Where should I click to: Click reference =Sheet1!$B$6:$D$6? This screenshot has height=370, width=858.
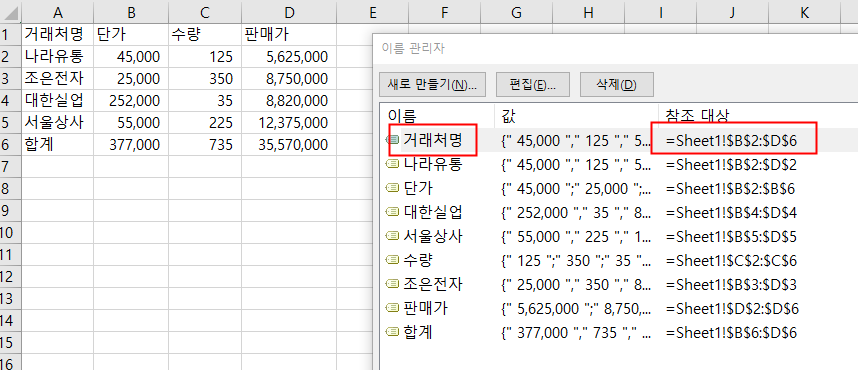click(731, 333)
